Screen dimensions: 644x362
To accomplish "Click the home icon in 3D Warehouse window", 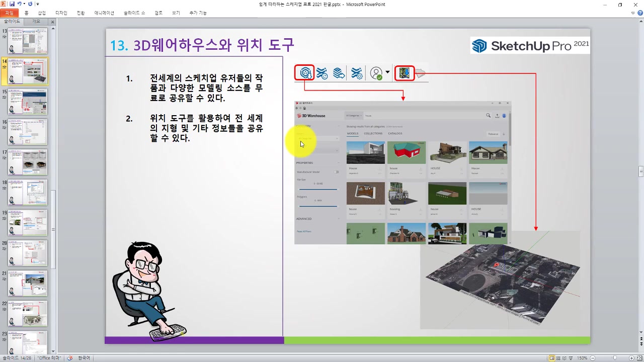I will pos(304,108).
